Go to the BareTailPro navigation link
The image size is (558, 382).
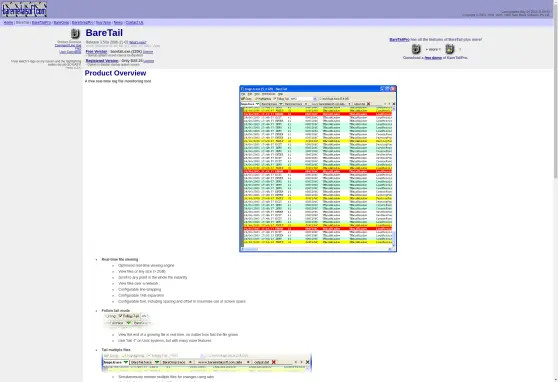41,22
